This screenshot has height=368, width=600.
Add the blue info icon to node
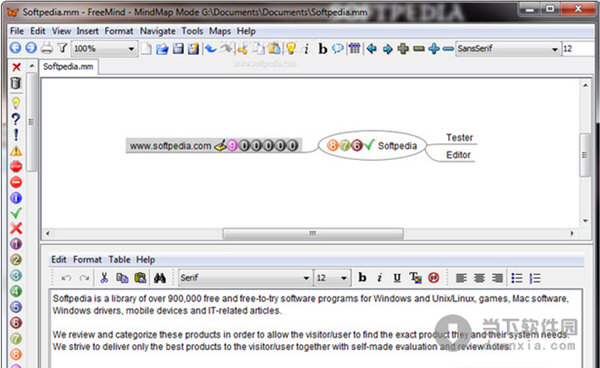click(x=16, y=198)
